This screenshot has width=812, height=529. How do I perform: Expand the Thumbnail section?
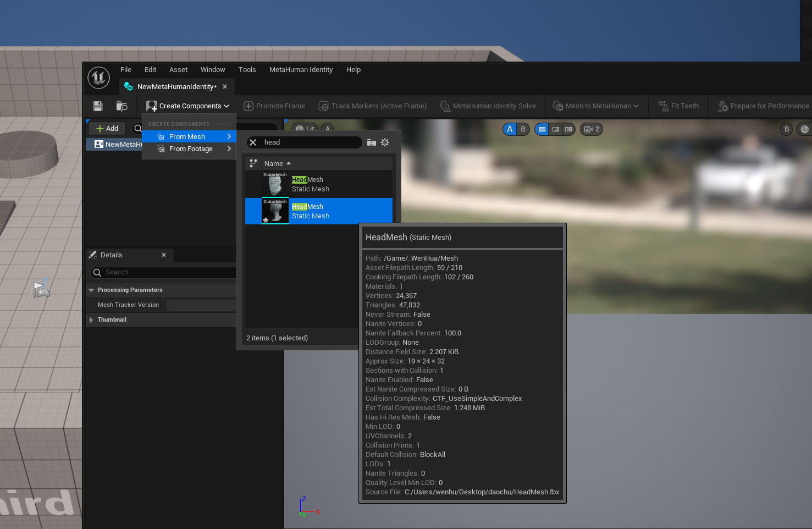click(91, 320)
